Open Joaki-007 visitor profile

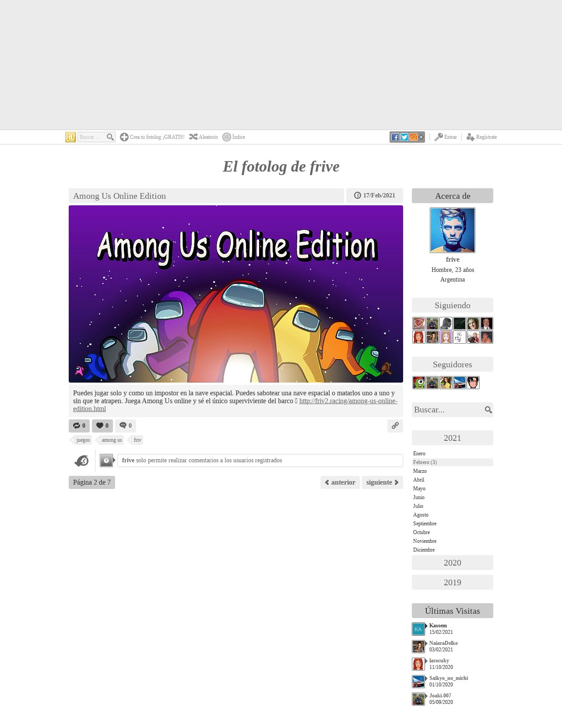point(440,696)
